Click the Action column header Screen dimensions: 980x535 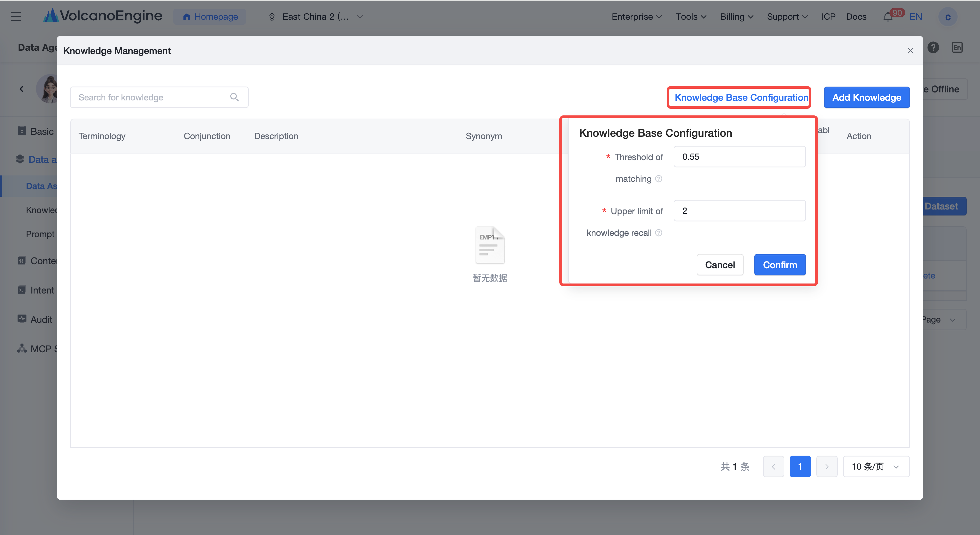859,136
